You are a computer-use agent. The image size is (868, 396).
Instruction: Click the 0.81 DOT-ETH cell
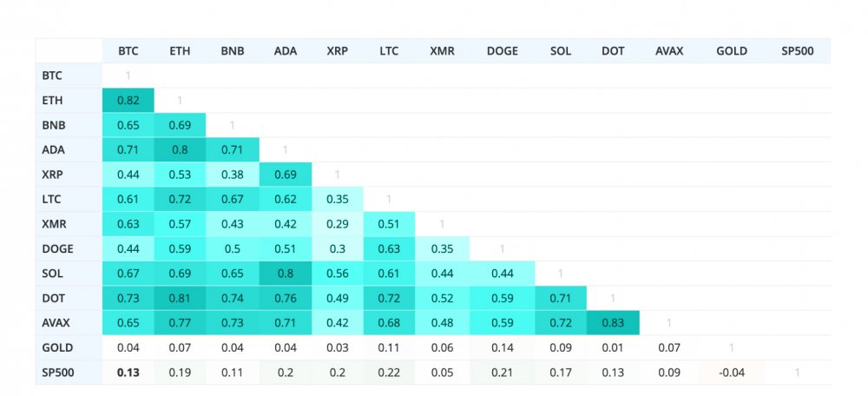click(x=180, y=298)
